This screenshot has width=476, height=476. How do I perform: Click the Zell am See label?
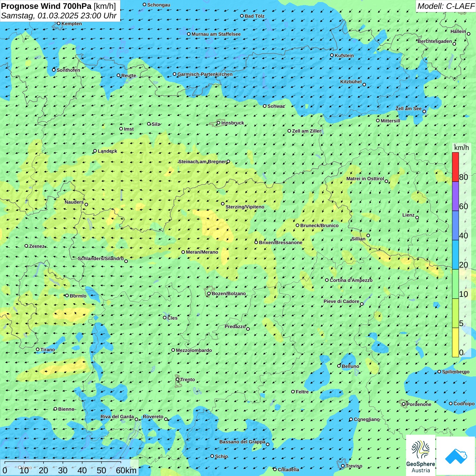click(409, 108)
